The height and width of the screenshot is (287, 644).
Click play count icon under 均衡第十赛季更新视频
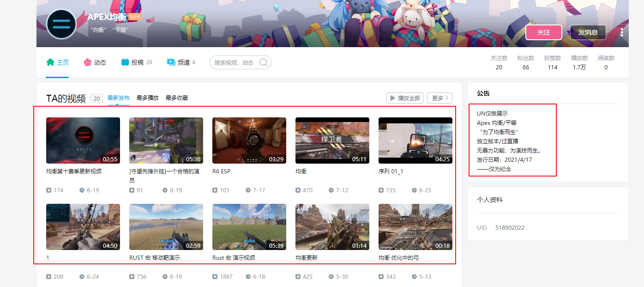pos(49,190)
